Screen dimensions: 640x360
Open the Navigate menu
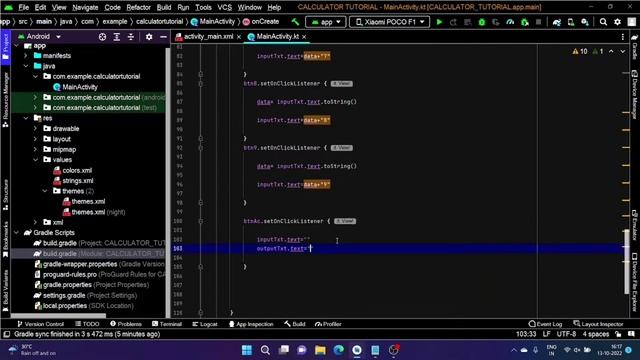(x=85, y=7)
